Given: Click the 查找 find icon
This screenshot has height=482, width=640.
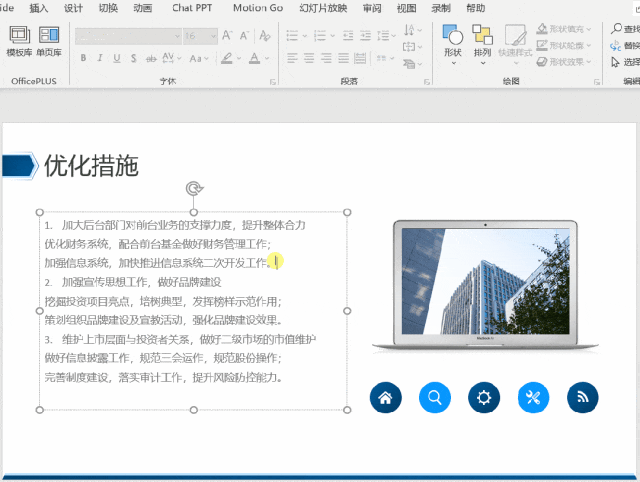Looking at the screenshot, I should [x=616, y=29].
